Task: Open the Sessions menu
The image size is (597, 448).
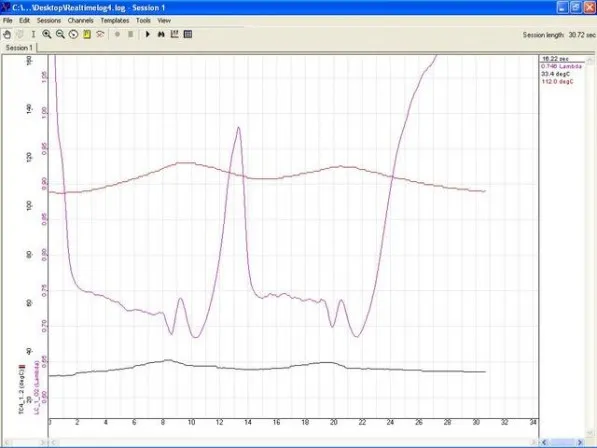Action: (x=49, y=21)
